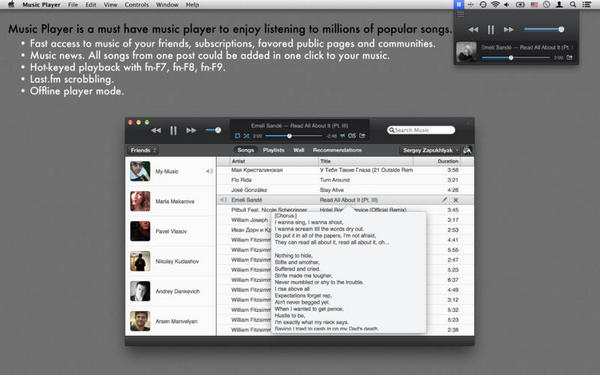Select Maria Makarova in friends list

pos(171,201)
